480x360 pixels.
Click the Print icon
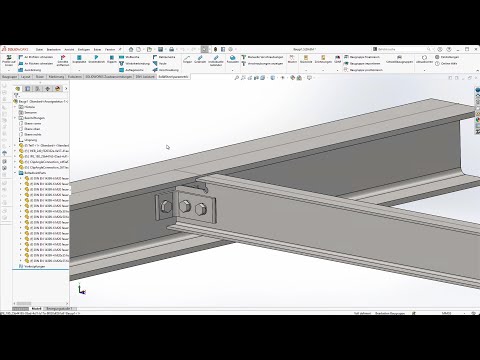(x=171, y=49)
